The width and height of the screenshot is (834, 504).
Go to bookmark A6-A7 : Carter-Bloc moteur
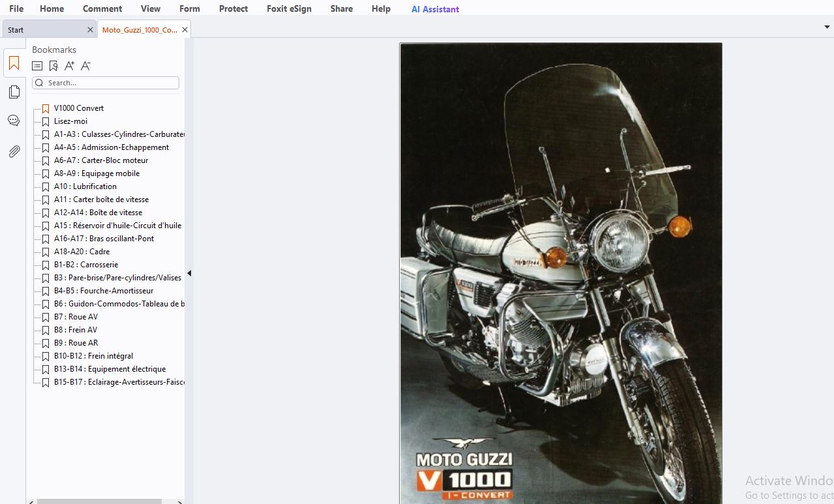[x=101, y=160]
